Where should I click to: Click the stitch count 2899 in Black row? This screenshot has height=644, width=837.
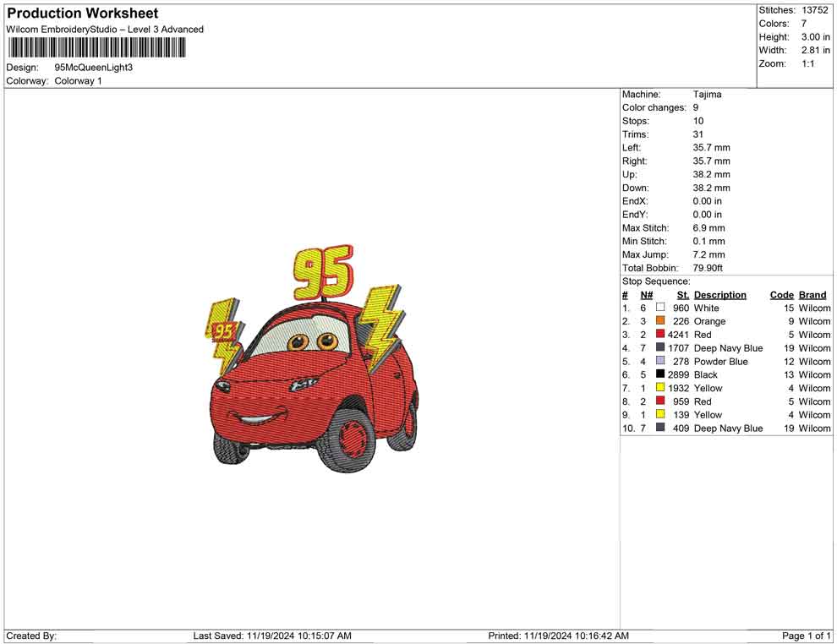[x=678, y=374]
